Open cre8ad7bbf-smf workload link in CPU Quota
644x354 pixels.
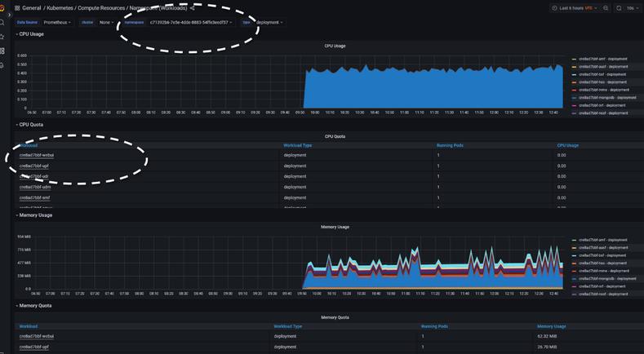pos(34,197)
